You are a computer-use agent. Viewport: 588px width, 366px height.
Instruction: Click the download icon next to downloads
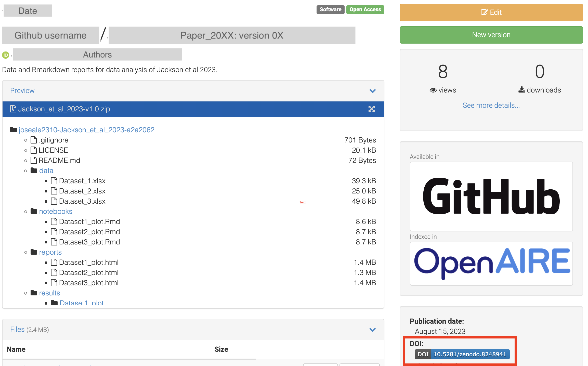[521, 90]
